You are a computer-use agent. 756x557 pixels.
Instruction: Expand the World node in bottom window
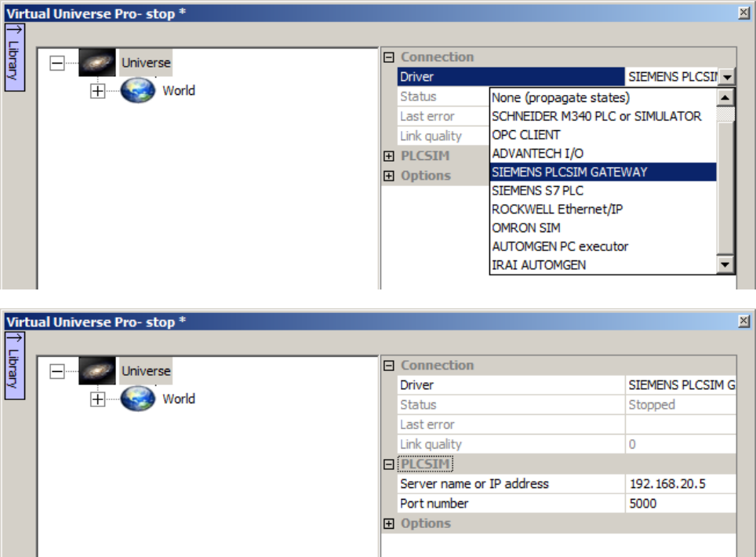(x=97, y=399)
